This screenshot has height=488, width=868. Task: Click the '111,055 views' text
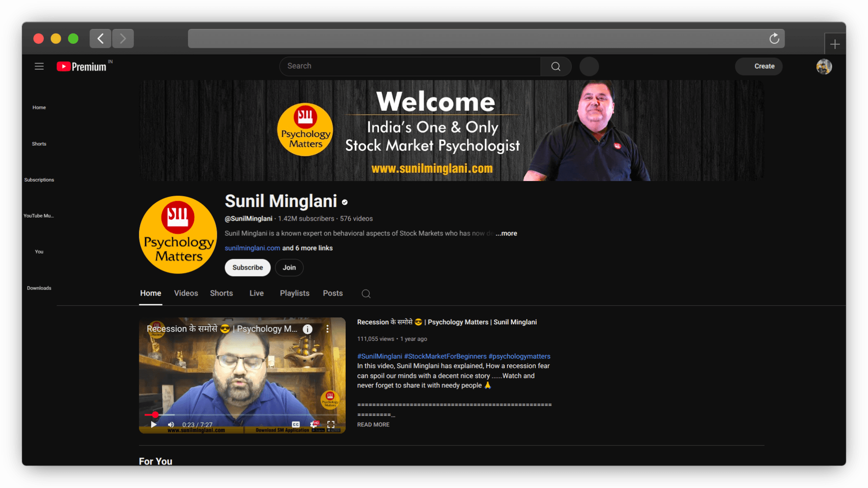coord(376,339)
